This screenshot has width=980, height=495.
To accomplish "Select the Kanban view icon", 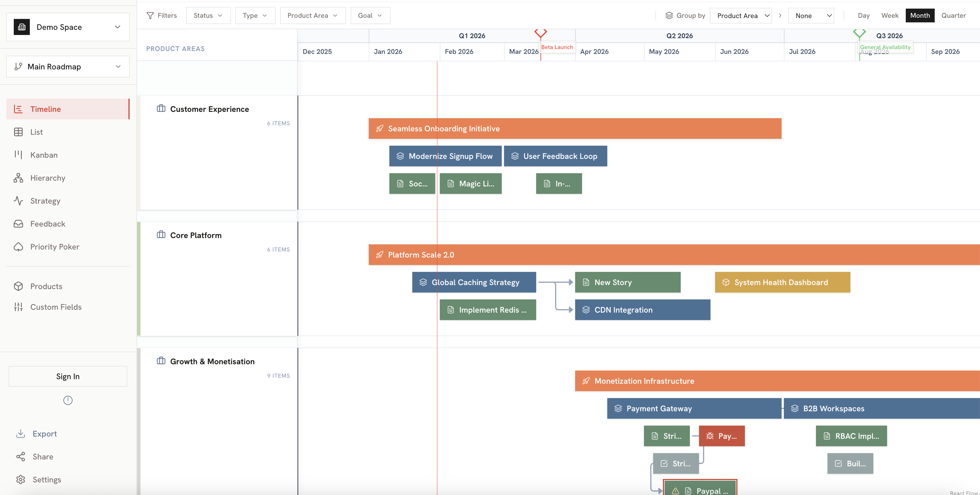I will (x=18, y=155).
